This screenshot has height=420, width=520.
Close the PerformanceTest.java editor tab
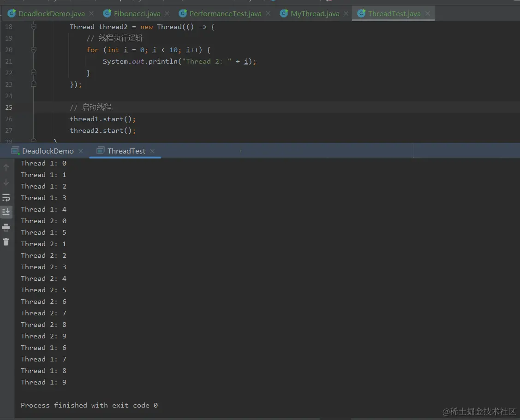pyautogui.click(x=268, y=13)
